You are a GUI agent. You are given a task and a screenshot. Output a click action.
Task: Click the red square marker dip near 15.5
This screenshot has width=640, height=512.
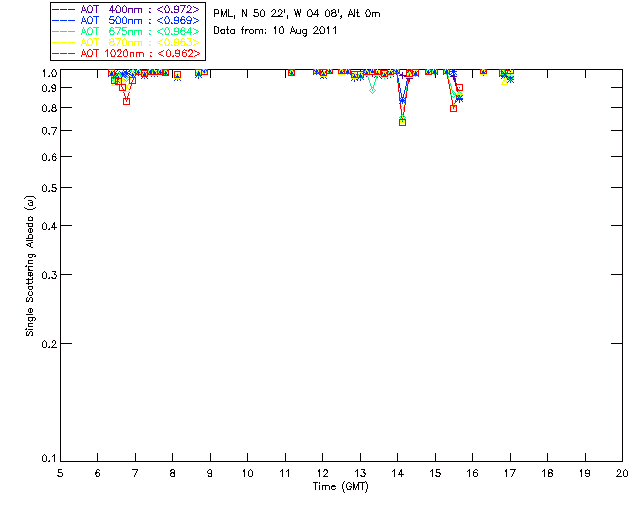point(453,108)
